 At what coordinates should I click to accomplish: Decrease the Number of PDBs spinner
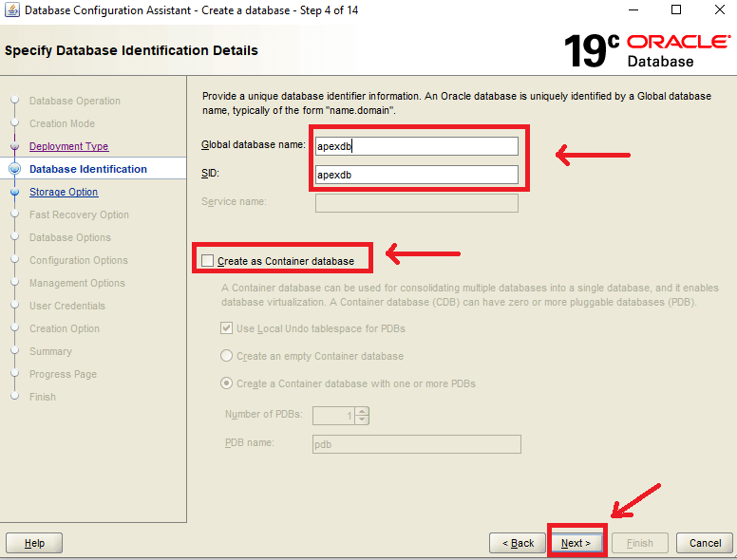coord(362,420)
